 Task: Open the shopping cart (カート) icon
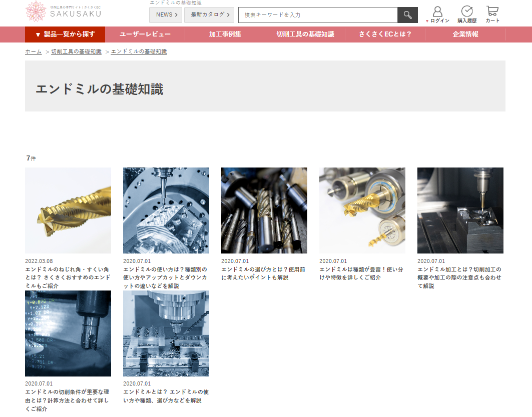492,14
